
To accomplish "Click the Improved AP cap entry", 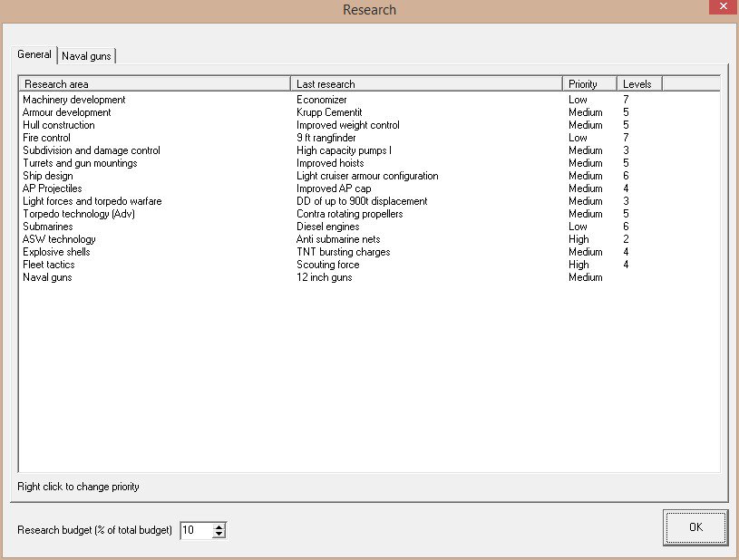I will tap(334, 188).
